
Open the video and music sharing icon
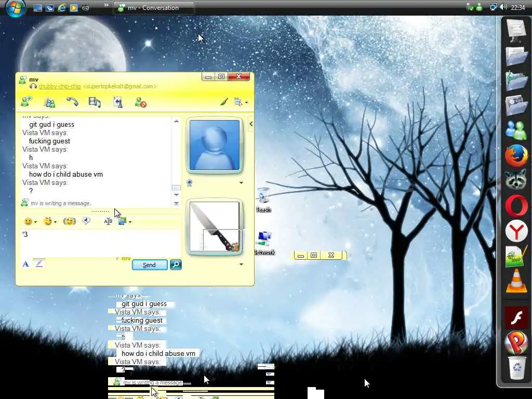(x=95, y=102)
